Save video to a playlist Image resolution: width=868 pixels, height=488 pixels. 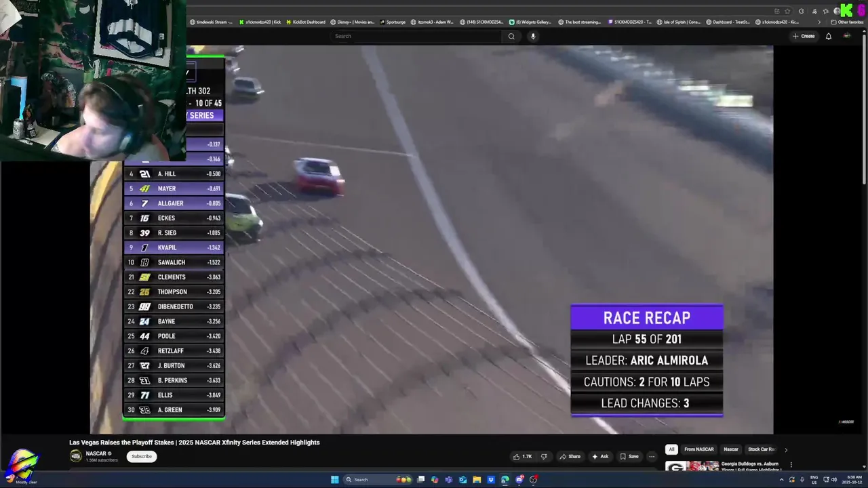[x=629, y=457]
